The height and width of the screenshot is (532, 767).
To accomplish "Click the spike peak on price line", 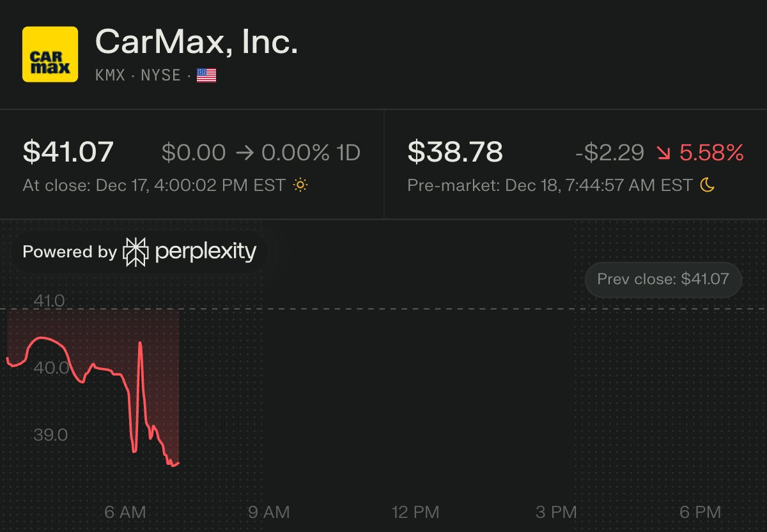I will coord(140,344).
